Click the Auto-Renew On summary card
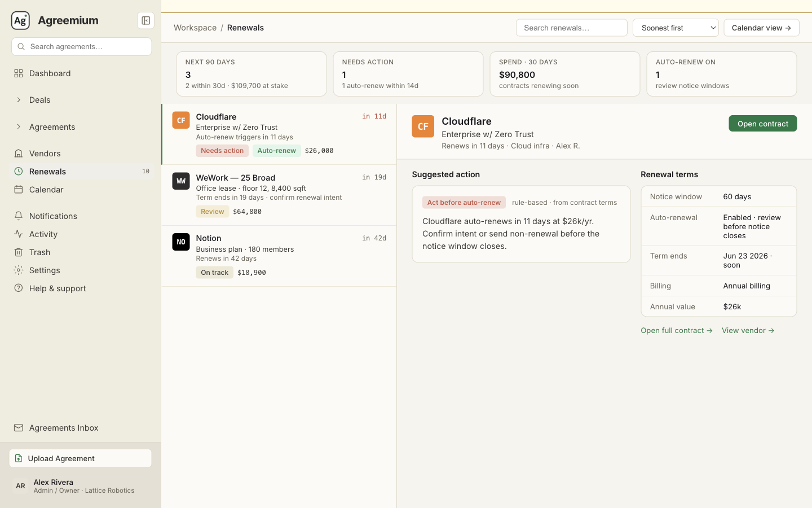This screenshot has width=812, height=508. [x=722, y=74]
